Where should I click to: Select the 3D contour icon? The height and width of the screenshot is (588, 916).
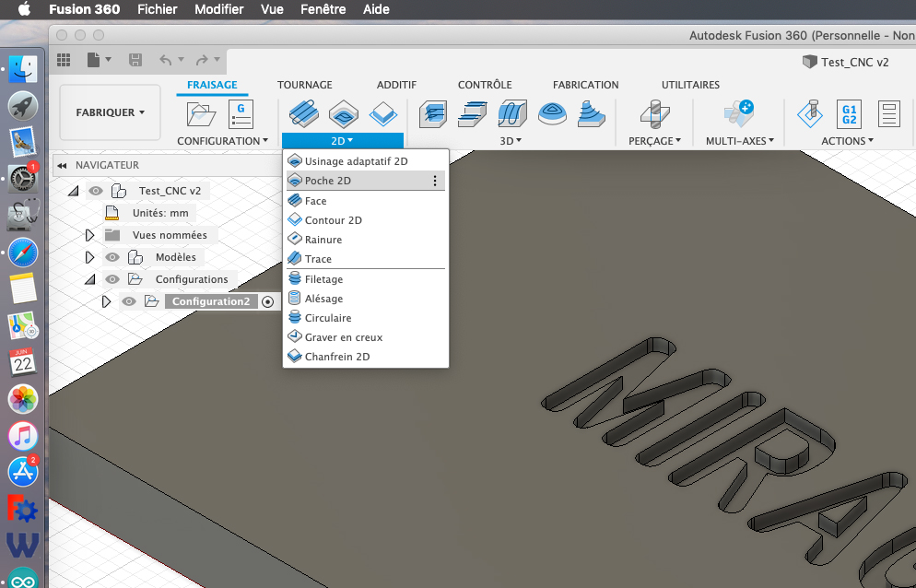pyautogui.click(x=552, y=113)
